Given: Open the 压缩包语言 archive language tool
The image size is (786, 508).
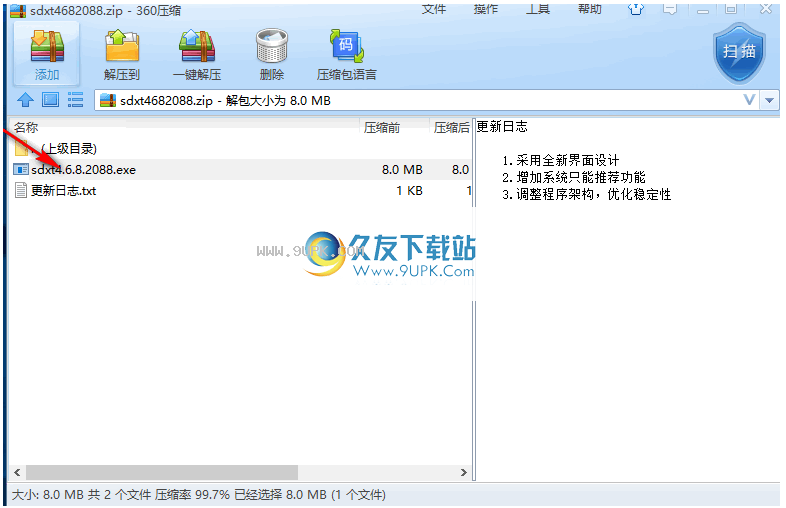Looking at the screenshot, I should (x=346, y=54).
